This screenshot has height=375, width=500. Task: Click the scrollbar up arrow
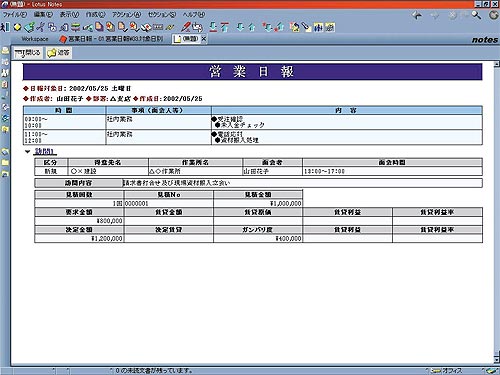(496, 64)
